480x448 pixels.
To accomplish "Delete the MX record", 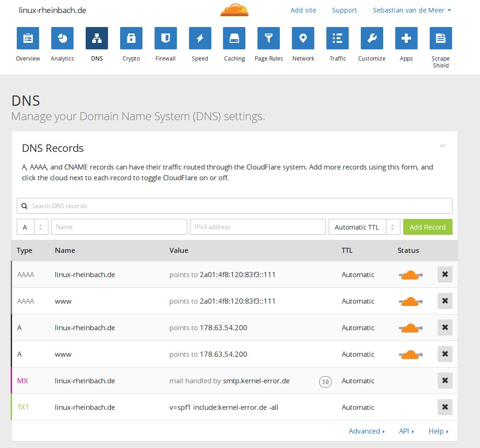I will [x=445, y=380].
